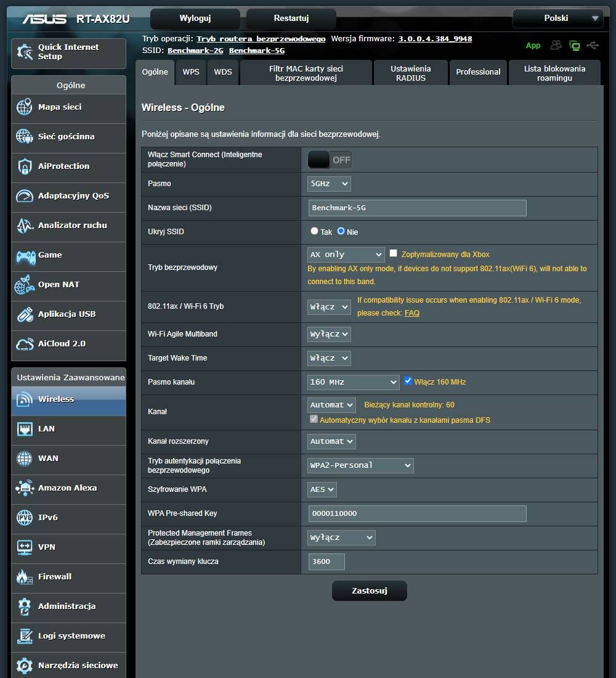Screen dimensions: 616x678
Task: Switch to the Professional tab
Action: pyautogui.click(x=478, y=72)
